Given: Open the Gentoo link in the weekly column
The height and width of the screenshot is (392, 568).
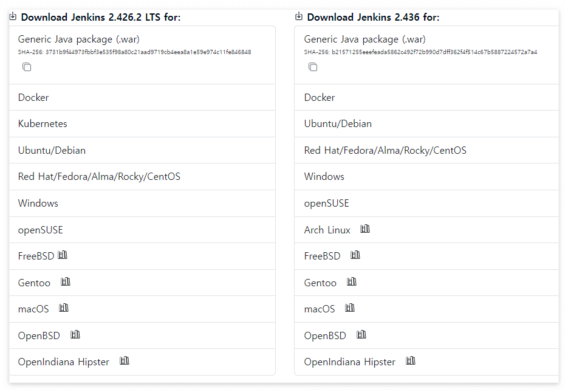Looking at the screenshot, I should point(320,283).
